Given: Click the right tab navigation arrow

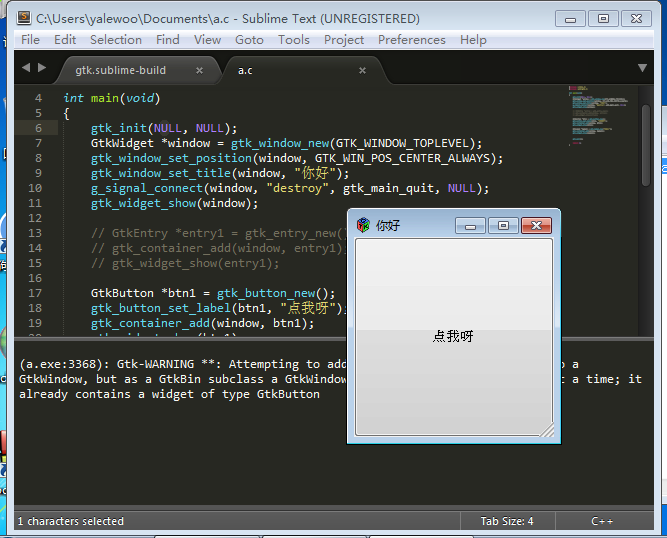Looking at the screenshot, I should (x=42, y=68).
